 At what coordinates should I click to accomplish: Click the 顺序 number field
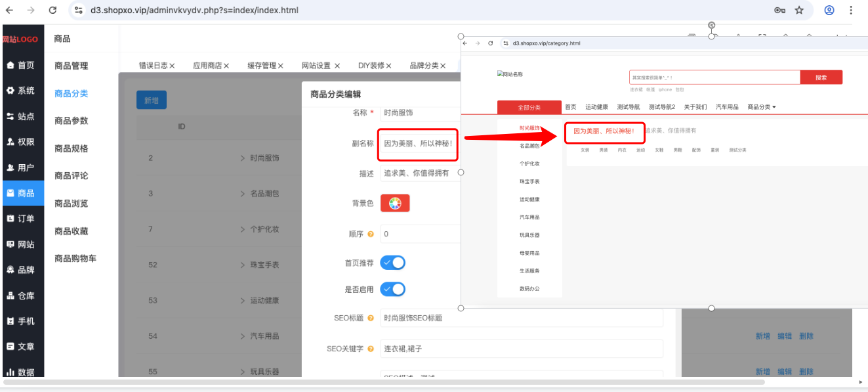[x=421, y=234]
